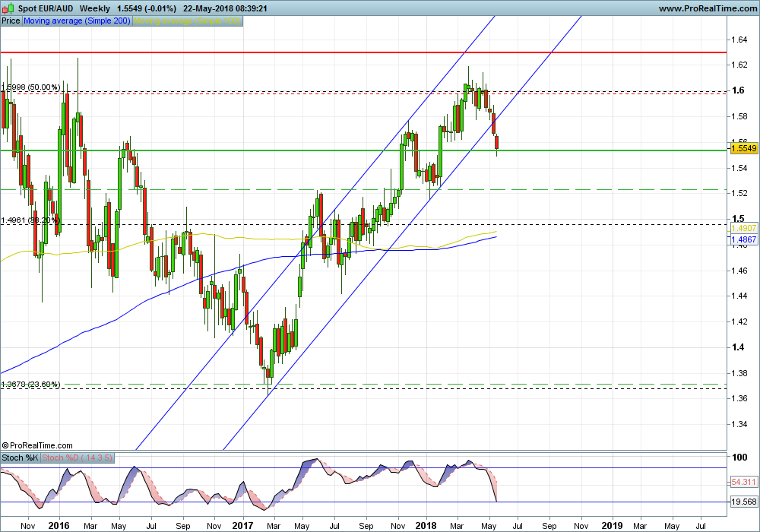Select the Stoch %K indicator label

coord(20,458)
